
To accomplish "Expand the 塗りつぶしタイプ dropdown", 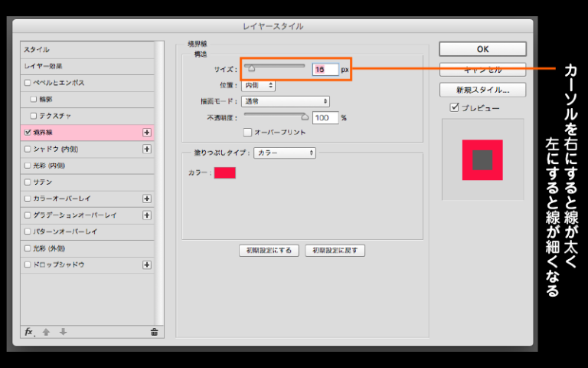I will (x=285, y=153).
